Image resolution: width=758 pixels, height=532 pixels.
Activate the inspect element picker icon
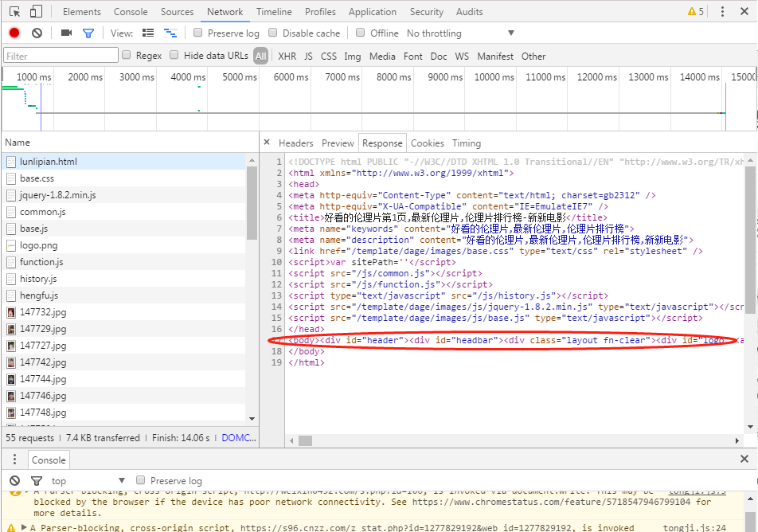click(x=14, y=12)
